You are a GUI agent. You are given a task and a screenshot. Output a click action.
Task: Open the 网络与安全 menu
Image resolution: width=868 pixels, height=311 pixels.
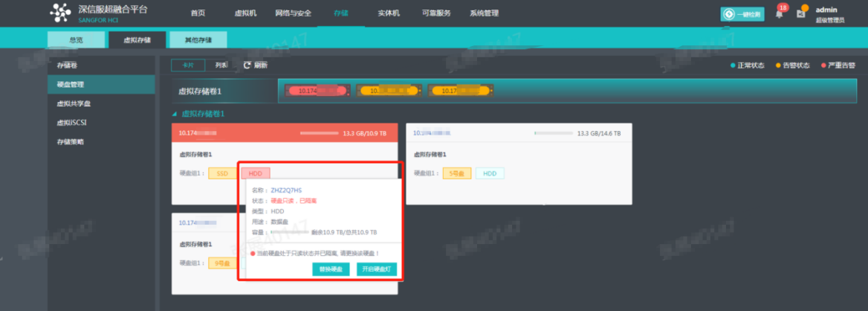tap(293, 13)
